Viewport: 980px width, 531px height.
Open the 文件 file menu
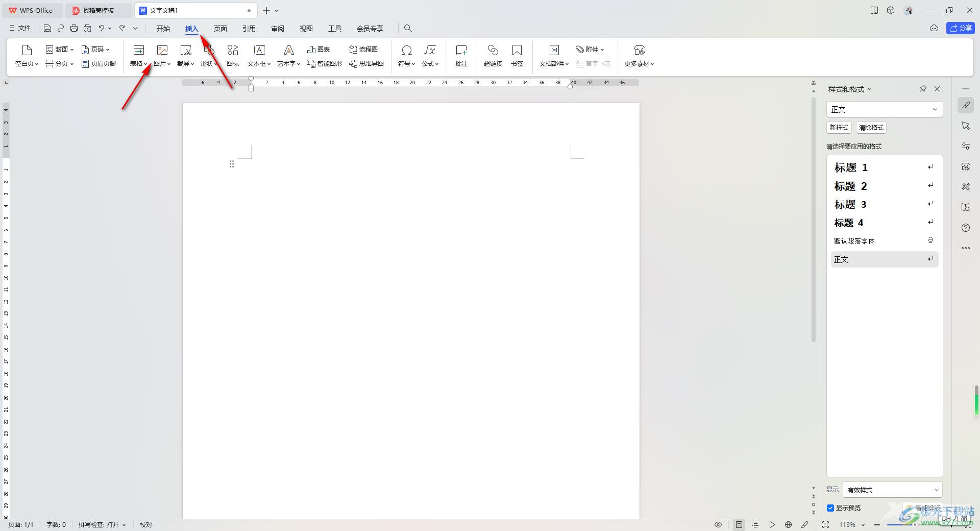point(20,28)
